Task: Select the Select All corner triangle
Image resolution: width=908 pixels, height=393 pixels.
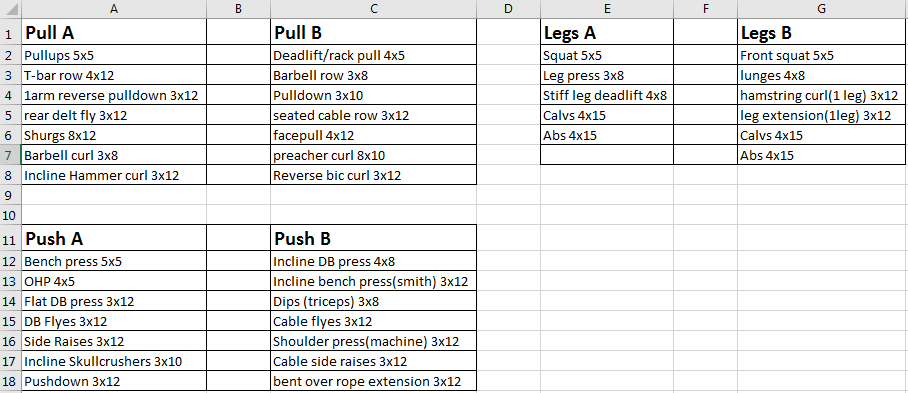Action: [10, 9]
